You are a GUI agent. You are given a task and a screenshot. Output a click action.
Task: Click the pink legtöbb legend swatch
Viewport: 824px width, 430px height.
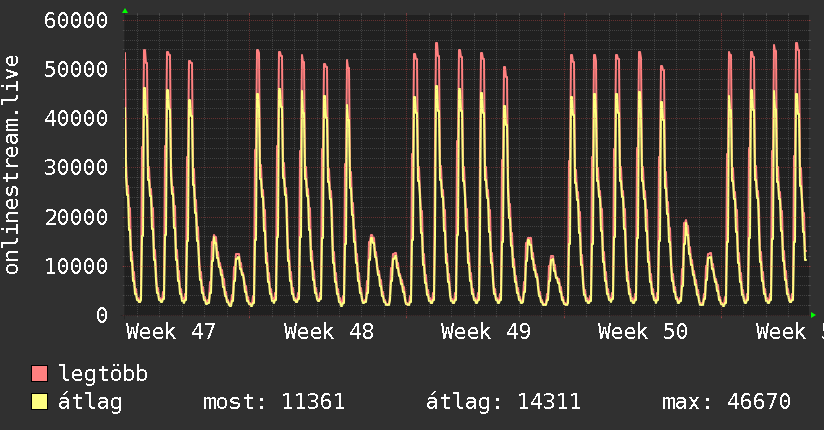pos(39,373)
